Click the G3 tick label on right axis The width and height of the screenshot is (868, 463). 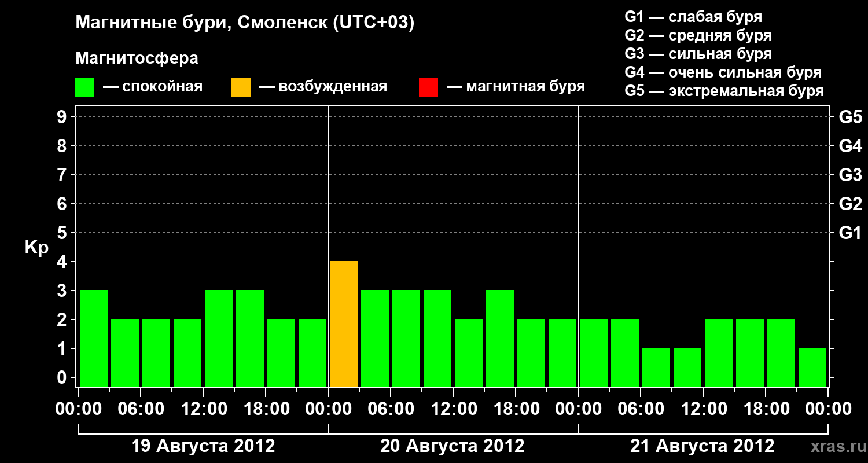click(x=850, y=175)
